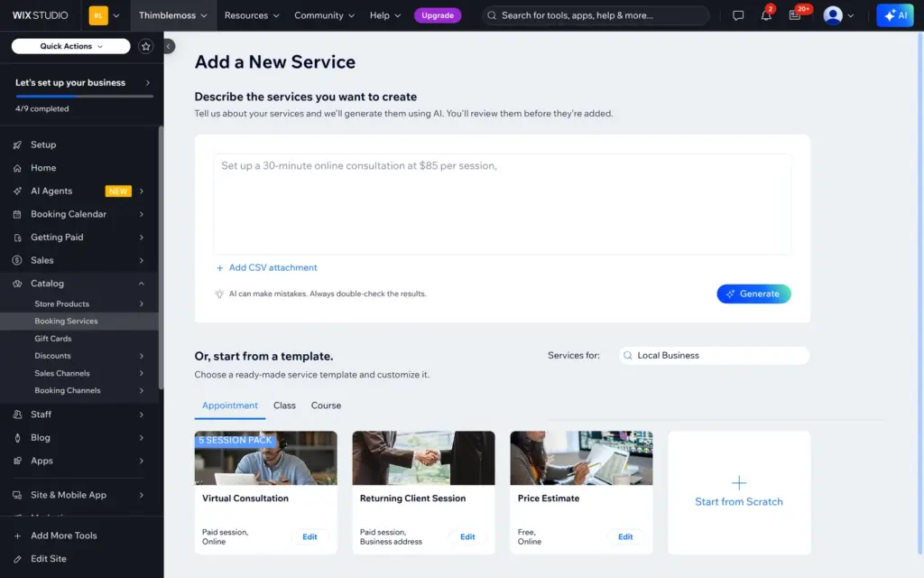Open the workspace switcher chevron
The height and width of the screenshot is (578, 924).
tap(116, 16)
